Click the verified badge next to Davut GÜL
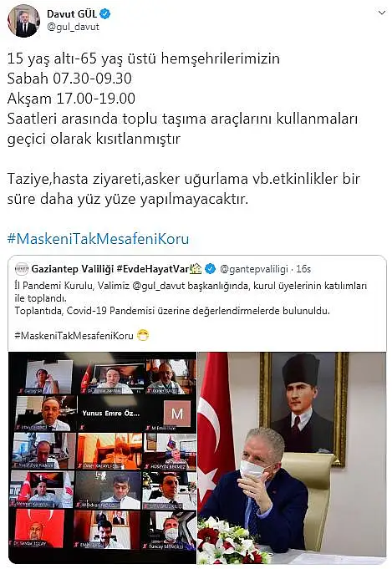The image size is (392, 569). (x=105, y=14)
